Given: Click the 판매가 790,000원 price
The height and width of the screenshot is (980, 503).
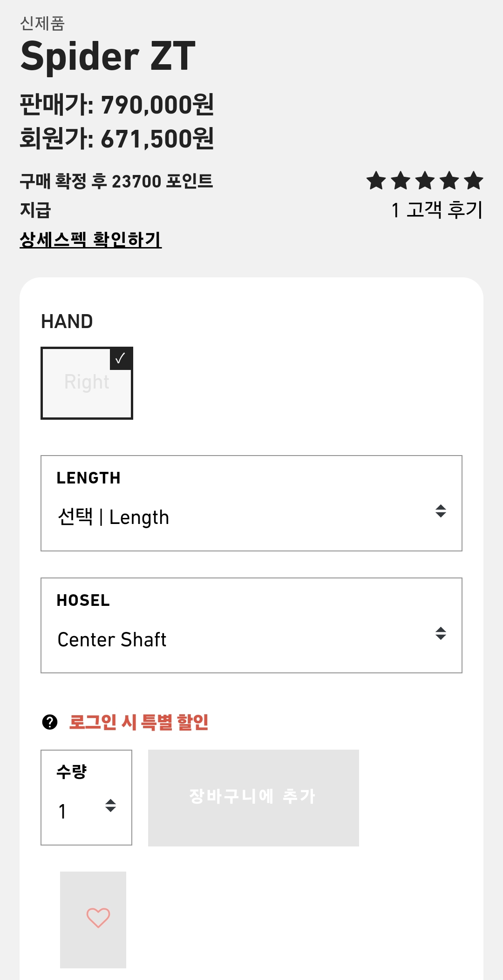Looking at the screenshot, I should (117, 104).
